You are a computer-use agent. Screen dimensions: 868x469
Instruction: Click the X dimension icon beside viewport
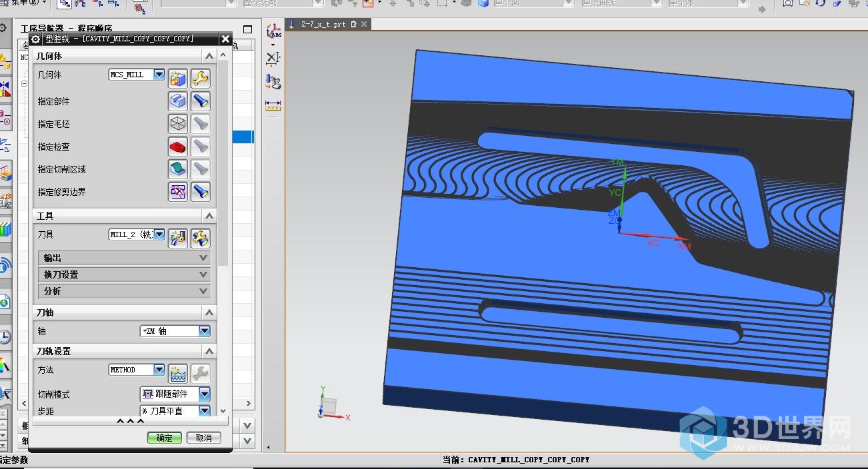[273, 58]
